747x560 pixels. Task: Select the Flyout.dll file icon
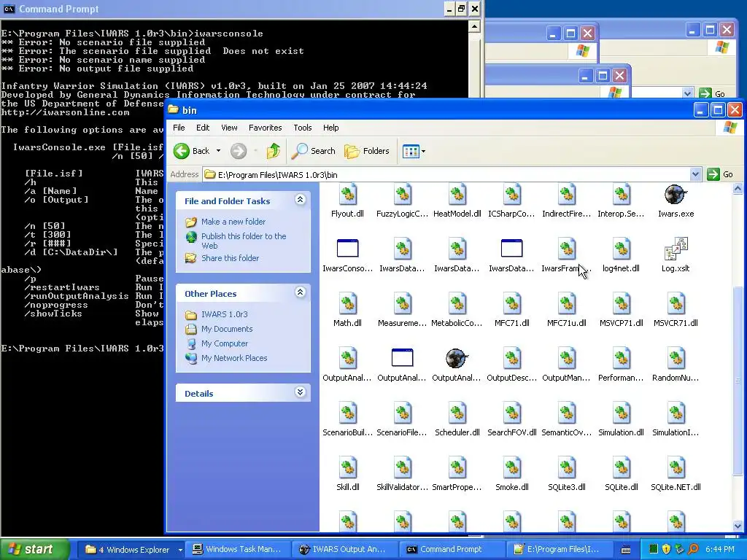pyautogui.click(x=347, y=195)
